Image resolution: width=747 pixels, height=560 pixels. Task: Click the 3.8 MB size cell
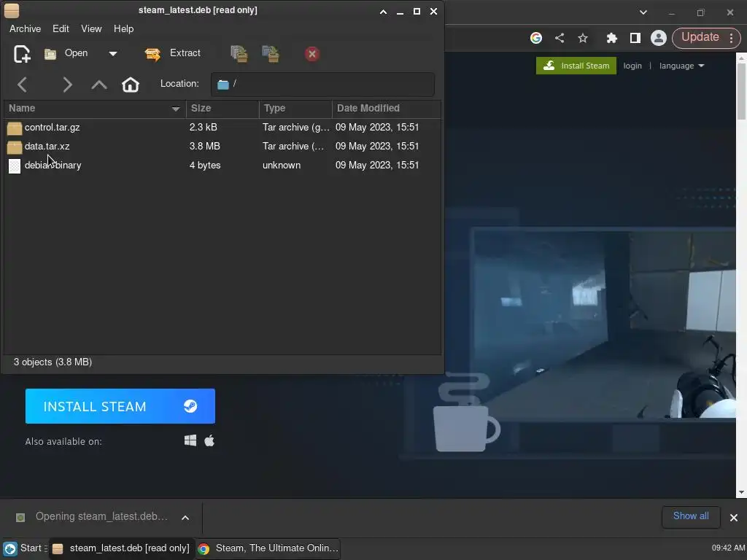205,147
